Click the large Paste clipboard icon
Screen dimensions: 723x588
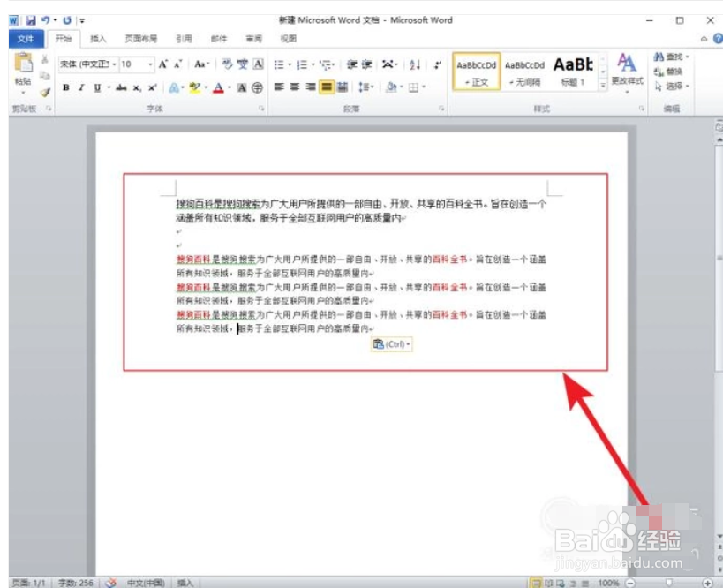tap(23, 64)
